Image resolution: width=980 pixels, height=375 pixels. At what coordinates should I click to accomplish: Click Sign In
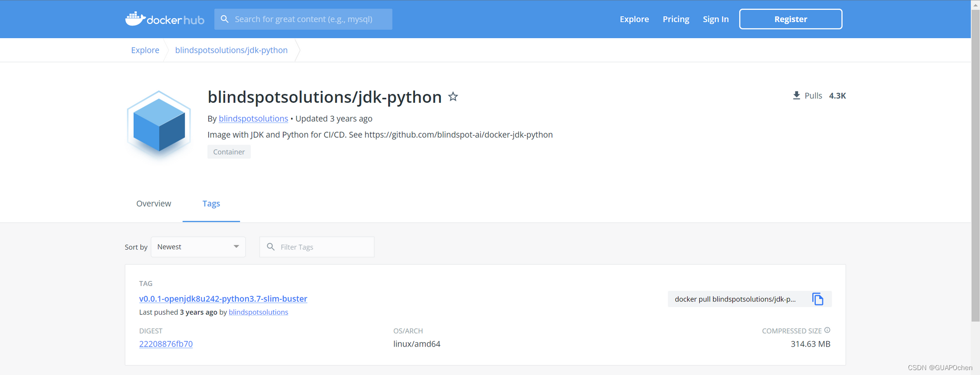(715, 19)
